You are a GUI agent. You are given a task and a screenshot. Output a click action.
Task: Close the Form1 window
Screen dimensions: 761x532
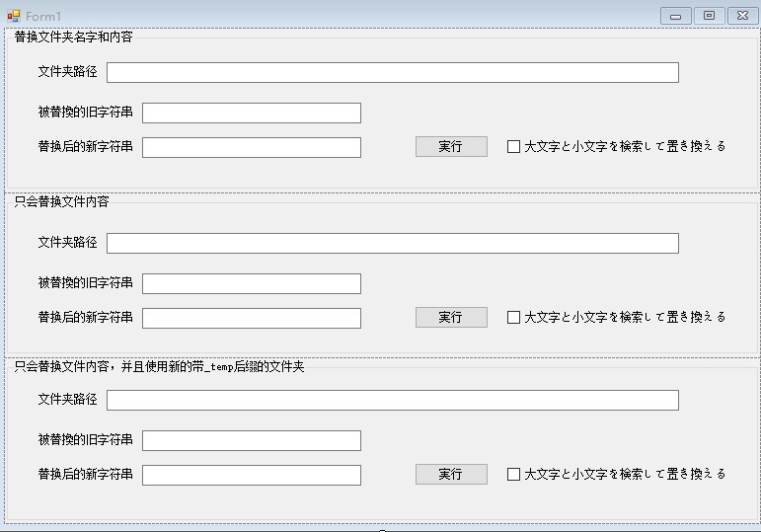coord(742,16)
